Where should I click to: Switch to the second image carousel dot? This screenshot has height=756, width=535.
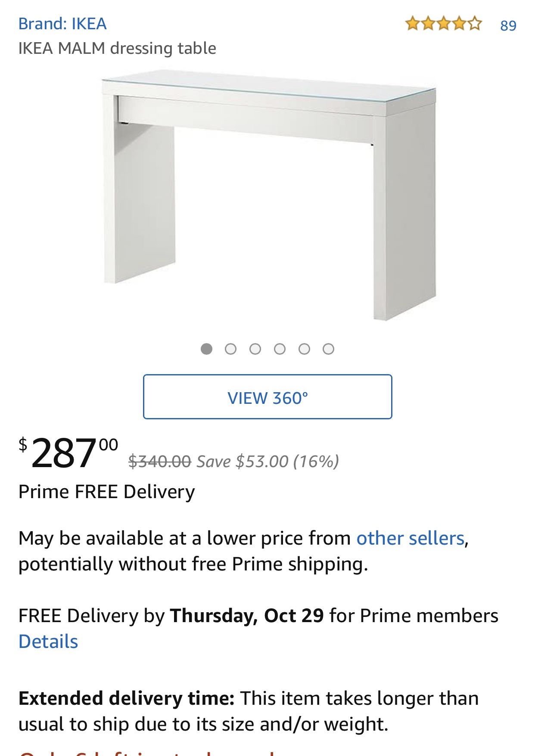click(231, 349)
